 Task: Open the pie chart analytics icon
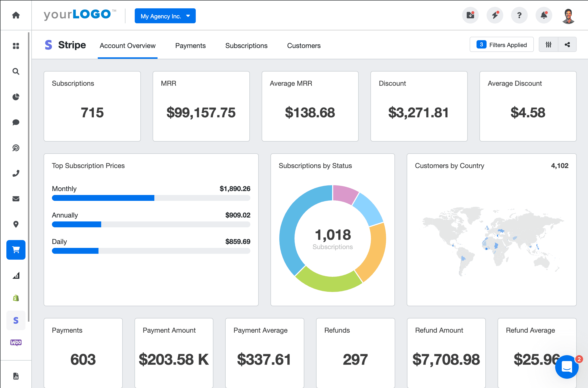[16, 97]
